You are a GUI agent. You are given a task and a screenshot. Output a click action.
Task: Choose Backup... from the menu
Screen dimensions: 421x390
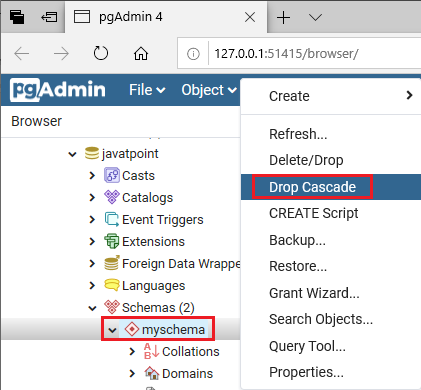click(331, 240)
